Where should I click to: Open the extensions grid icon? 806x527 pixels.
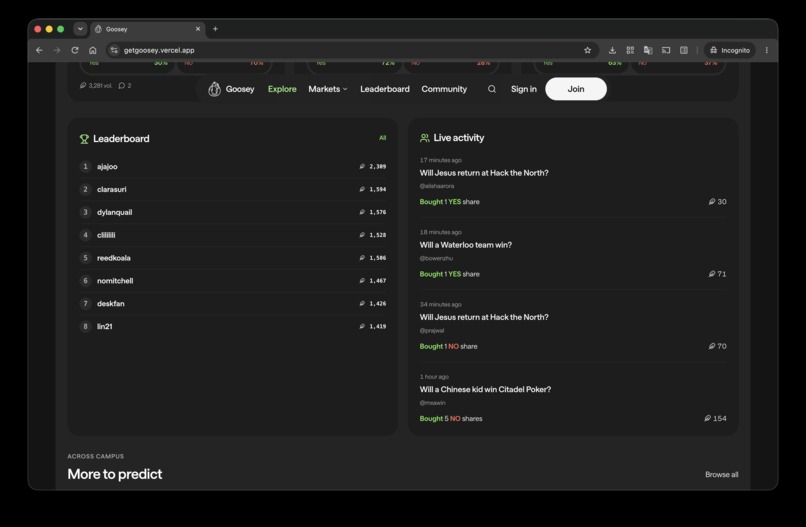click(x=630, y=50)
